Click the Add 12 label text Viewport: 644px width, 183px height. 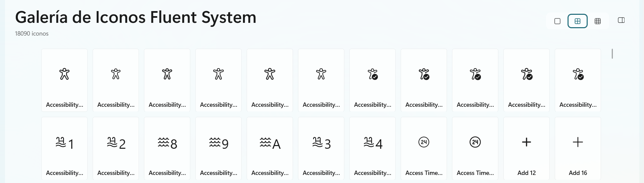point(527,173)
